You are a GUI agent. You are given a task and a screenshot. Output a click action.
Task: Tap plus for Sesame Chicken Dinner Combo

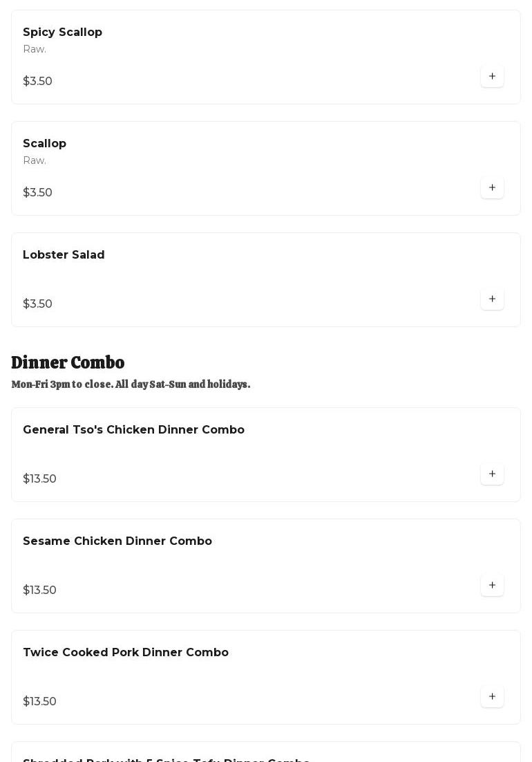click(x=492, y=585)
